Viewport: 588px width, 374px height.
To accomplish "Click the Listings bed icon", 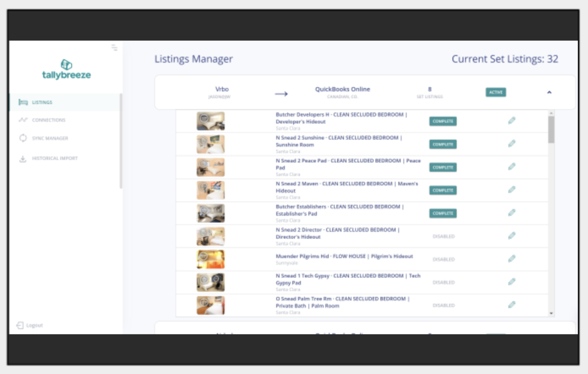I will (23, 102).
